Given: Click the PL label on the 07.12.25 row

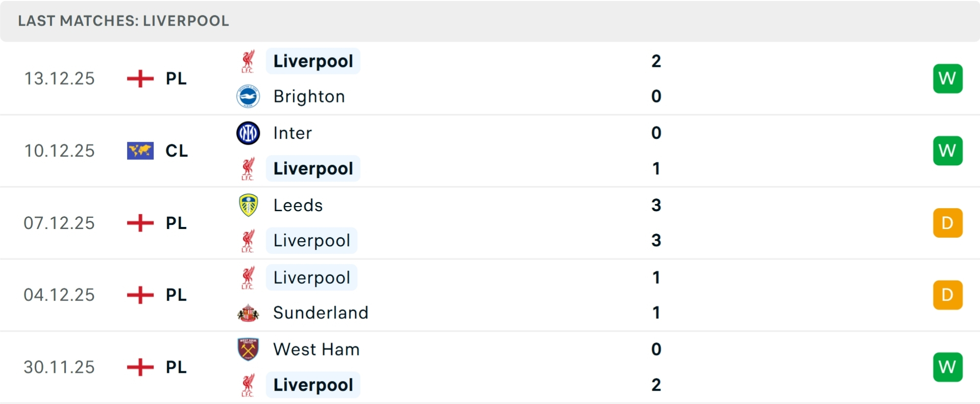Looking at the screenshot, I should pyautogui.click(x=176, y=222).
